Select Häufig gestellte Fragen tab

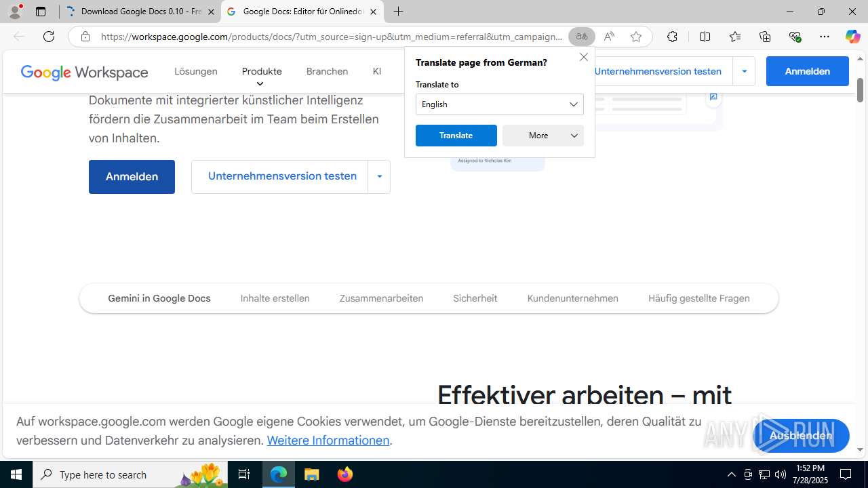698,298
